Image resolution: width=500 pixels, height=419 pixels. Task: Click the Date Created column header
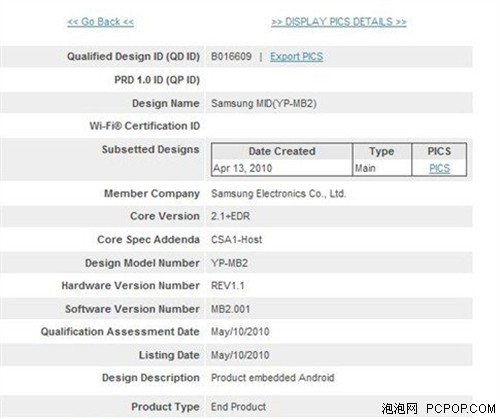click(x=282, y=151)
